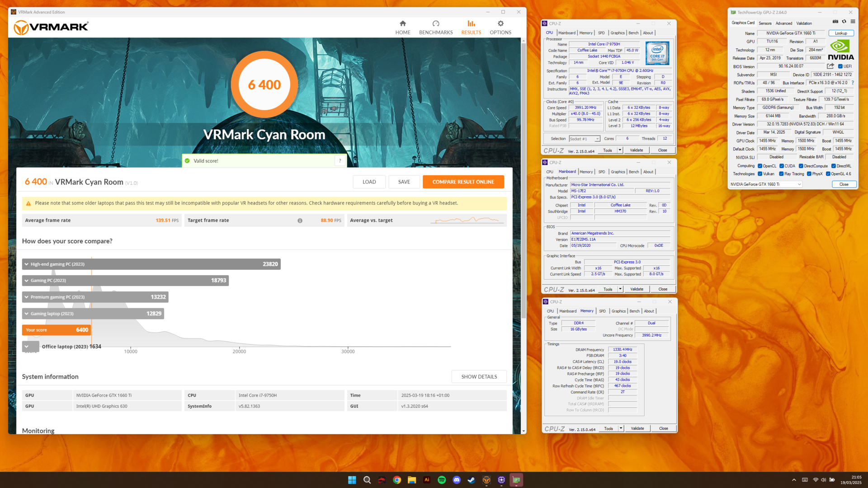This screenshot has width=868, height=488.
Task: Toggle the Ray Tracing checkbox in GPU-Z
Action: pyautogui.click(x=781, y=174)
